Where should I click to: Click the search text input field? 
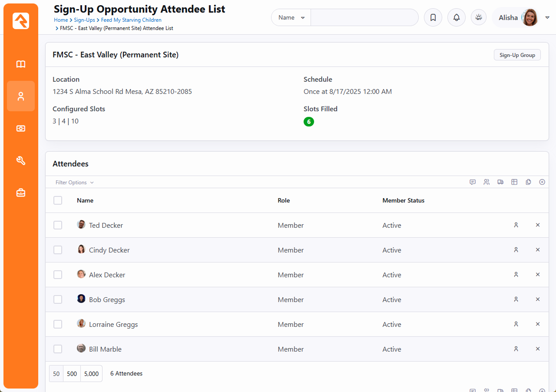364,18
